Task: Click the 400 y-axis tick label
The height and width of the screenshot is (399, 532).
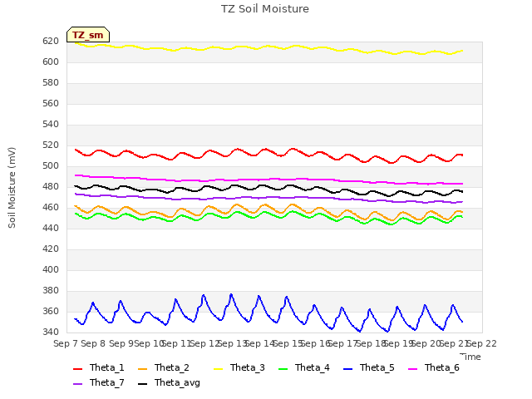Action: click(51, 269)
